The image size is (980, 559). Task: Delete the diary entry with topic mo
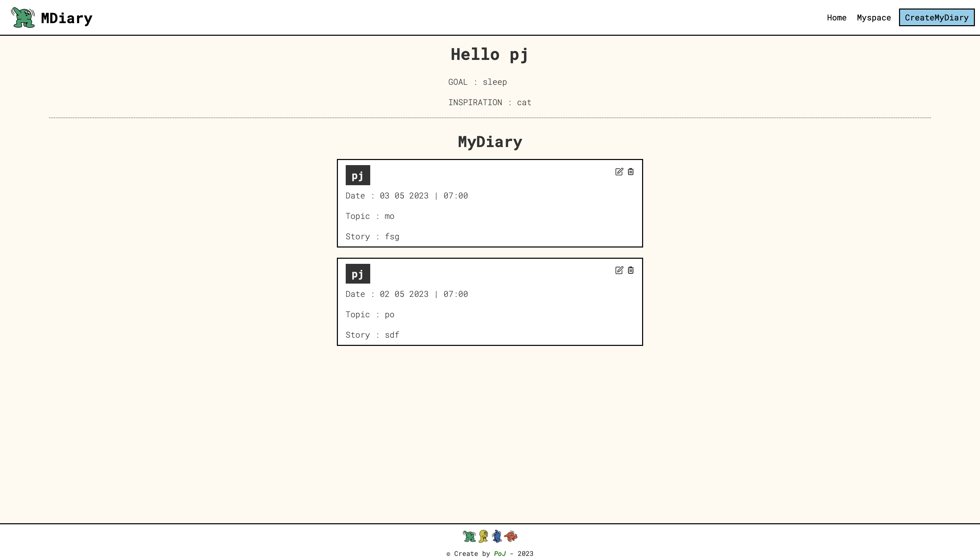pyautogui.click(x=631, y=172)
